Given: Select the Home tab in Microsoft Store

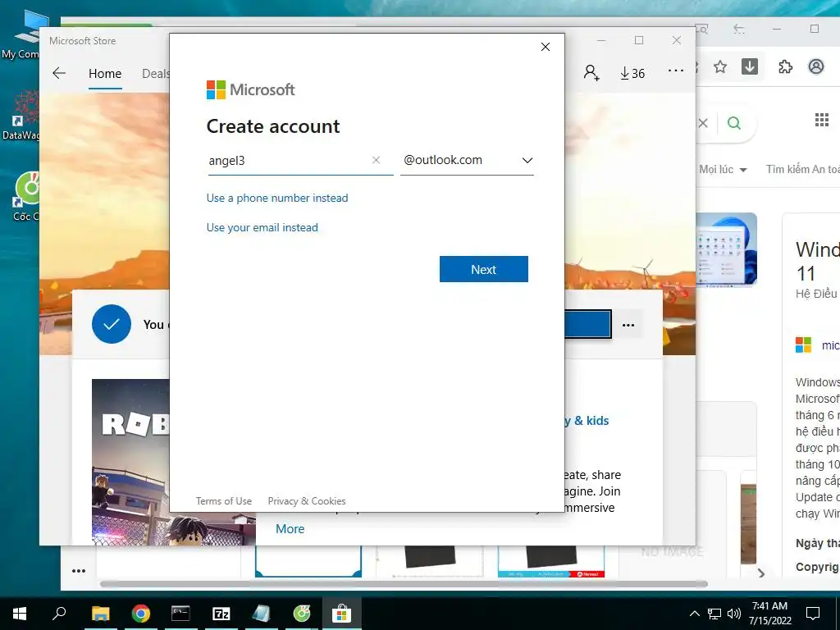Looking at the screenshot, I should (105, 74).
